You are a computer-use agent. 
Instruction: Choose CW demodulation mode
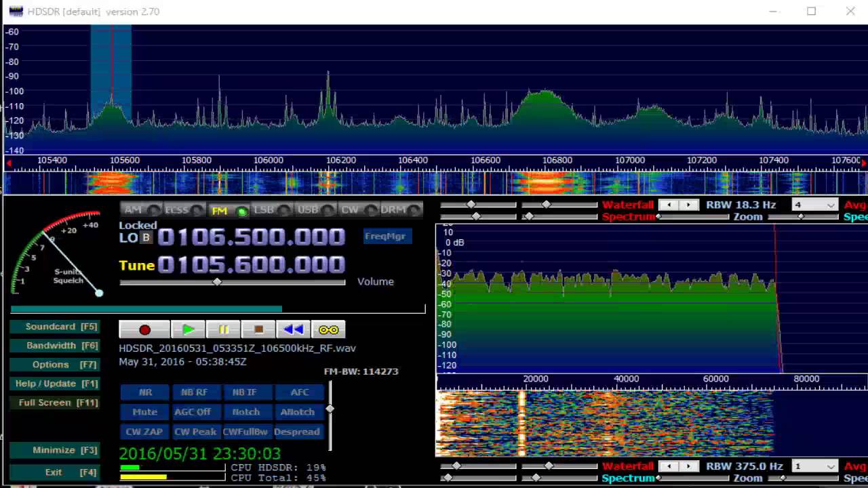[x=358, y=210]
